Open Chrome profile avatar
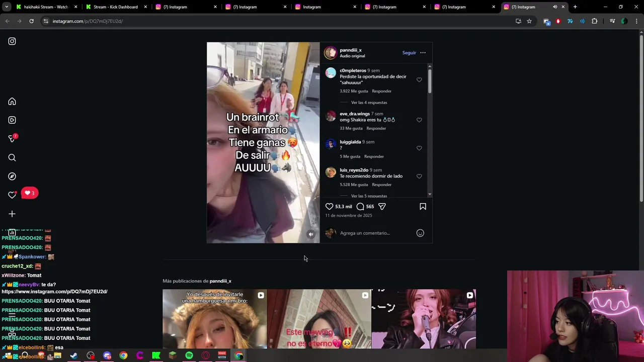The image size is (644, 362). pyautogui.click(x=624, y=21)
